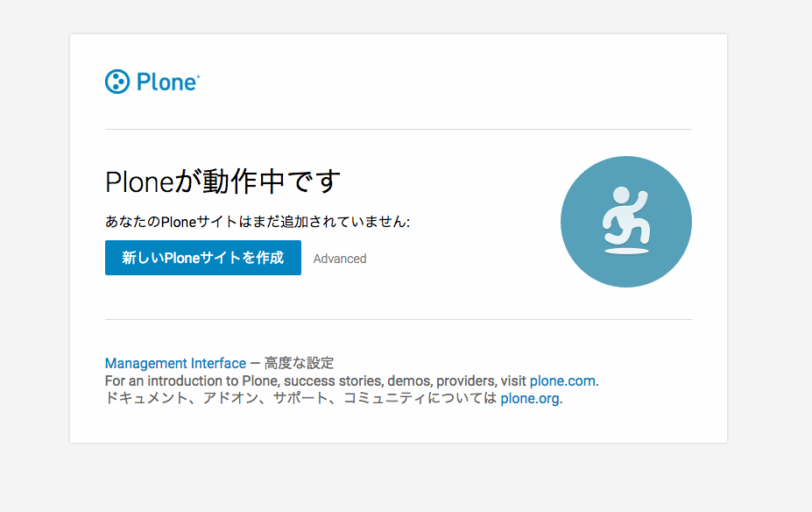Visit the plone.org link
812x512 pixels.
pos(530,399)
